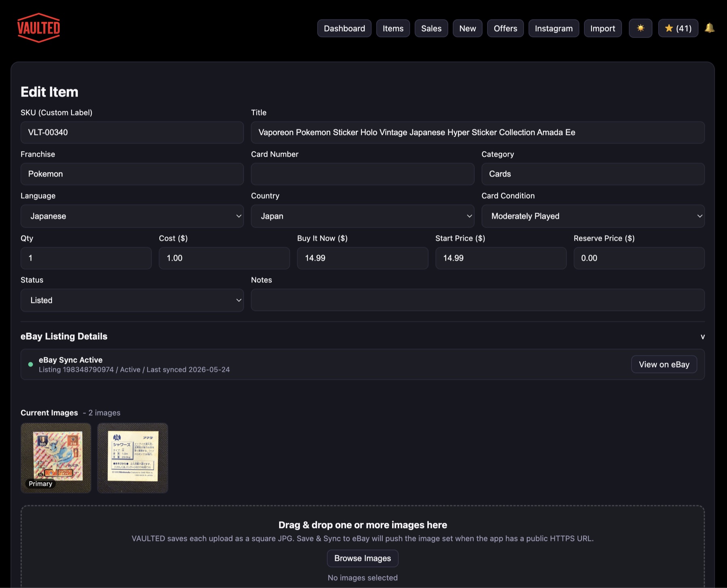Focus the Category field showing Cards
The width and height of the screenshot is (727, 588).
(x=593, y=174)
